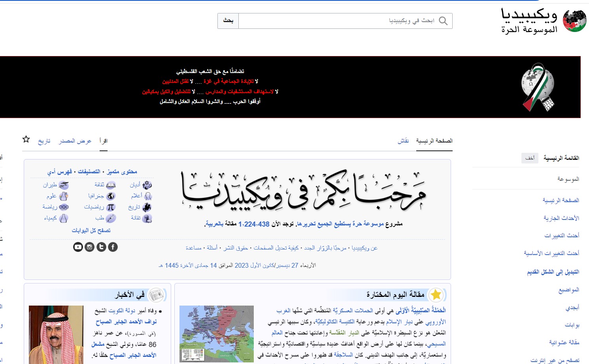Open the تاريخ page history tab

tap(44, 141)
